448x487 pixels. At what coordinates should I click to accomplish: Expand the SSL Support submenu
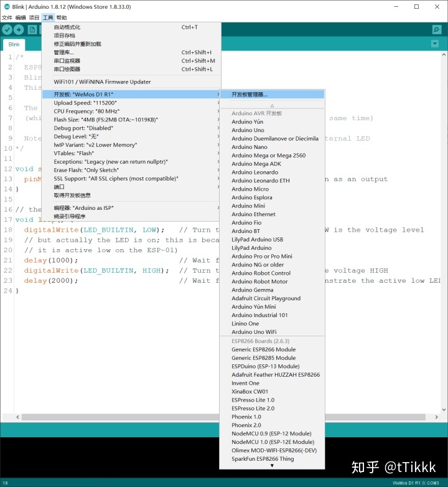pyautogui.click(x=131, y=178)
